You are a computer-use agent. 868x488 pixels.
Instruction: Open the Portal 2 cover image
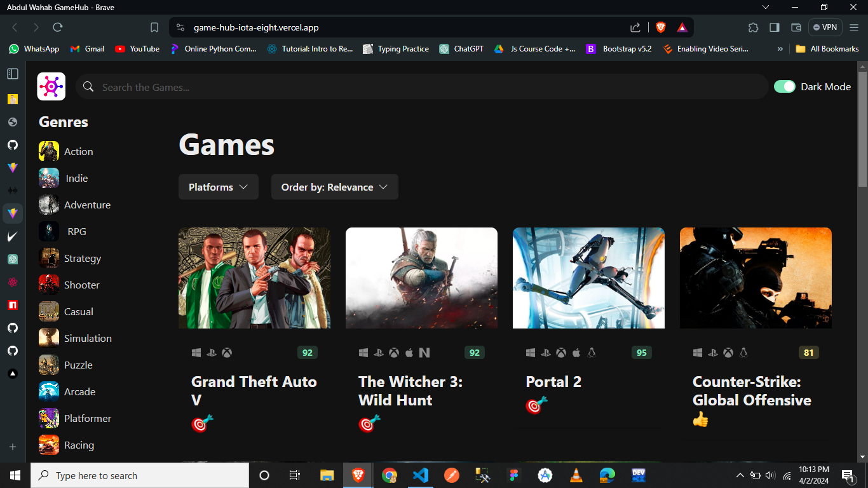[588, 278]
